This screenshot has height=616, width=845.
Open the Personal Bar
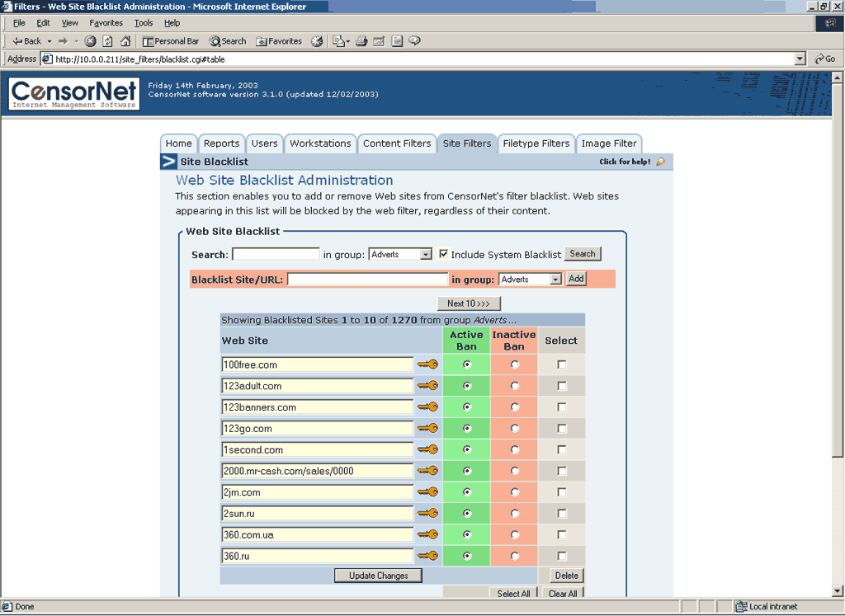(171, 41)
